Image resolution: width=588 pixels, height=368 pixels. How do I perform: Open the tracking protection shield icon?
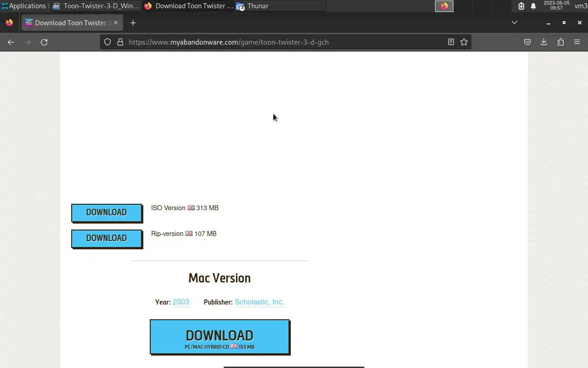pyautogui.click(x=107, y=42)
